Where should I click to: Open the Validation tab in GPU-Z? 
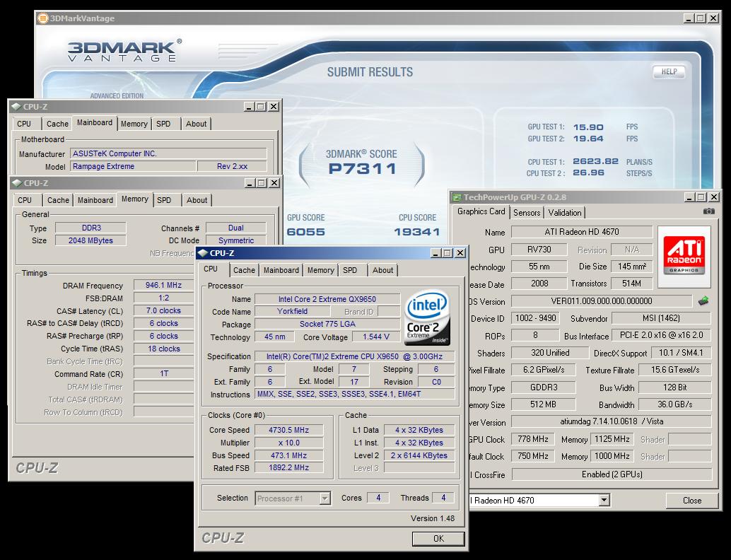pos(565,213)
